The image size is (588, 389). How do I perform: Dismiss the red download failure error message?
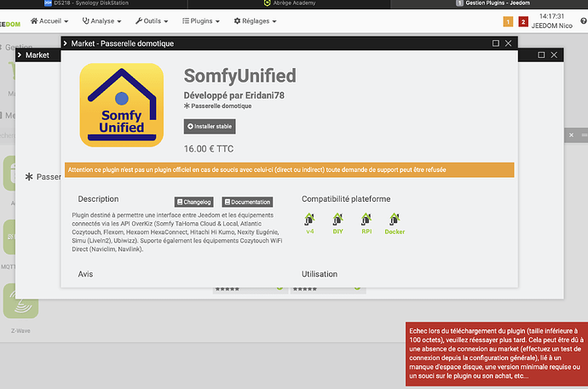coord(497,354)
